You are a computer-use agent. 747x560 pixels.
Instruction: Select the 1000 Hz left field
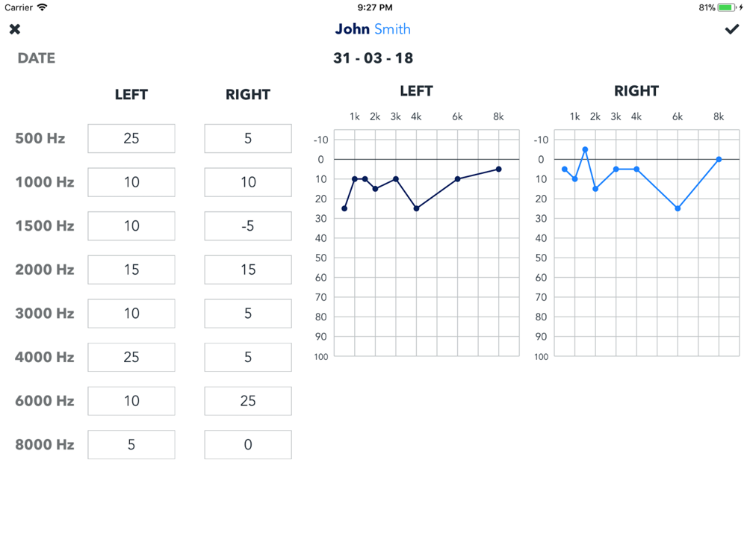131,182
